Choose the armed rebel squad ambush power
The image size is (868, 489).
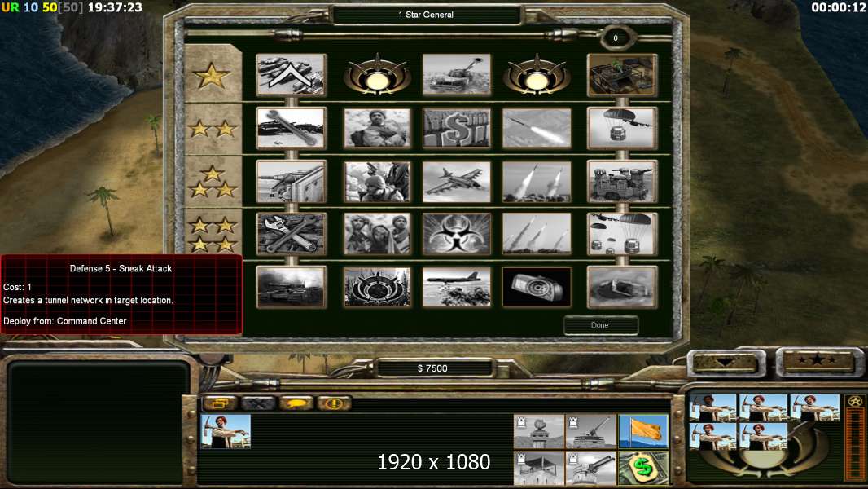[x=378, y=182]
